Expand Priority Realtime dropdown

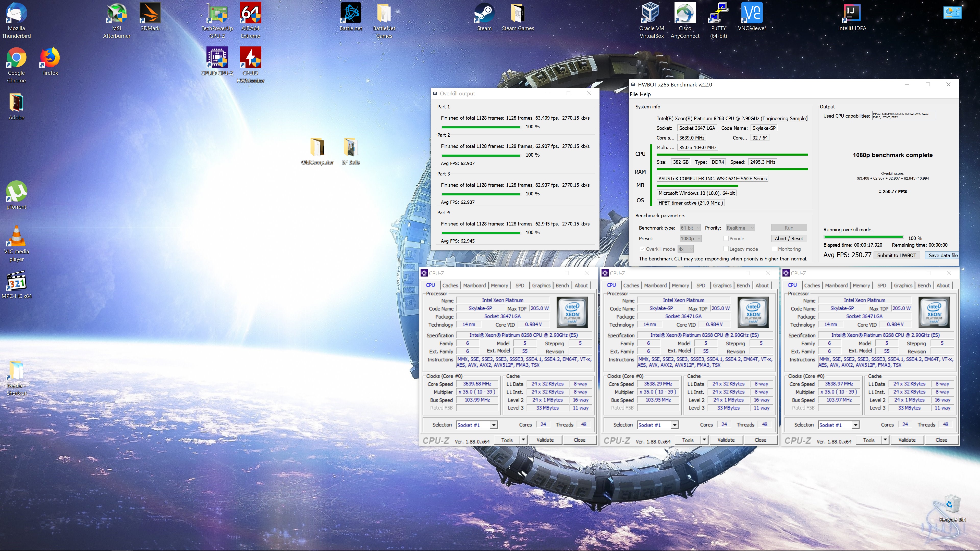tap(740, 228)
